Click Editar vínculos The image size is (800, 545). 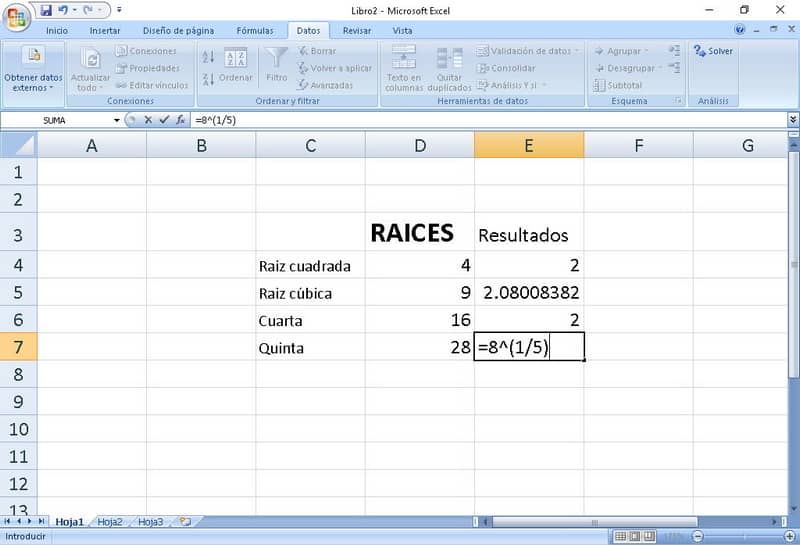(152, 85)
